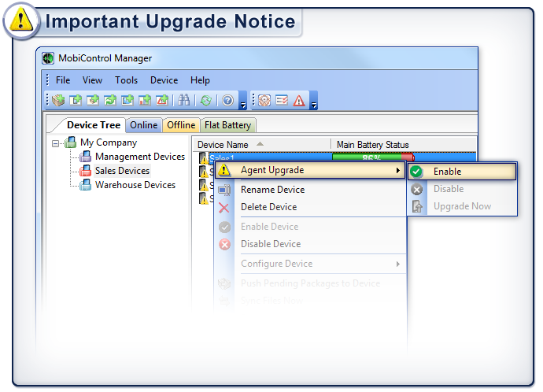543x392 pixels.
Task: Click the red alert triangle toolbar icon
Action: point(299,101)
